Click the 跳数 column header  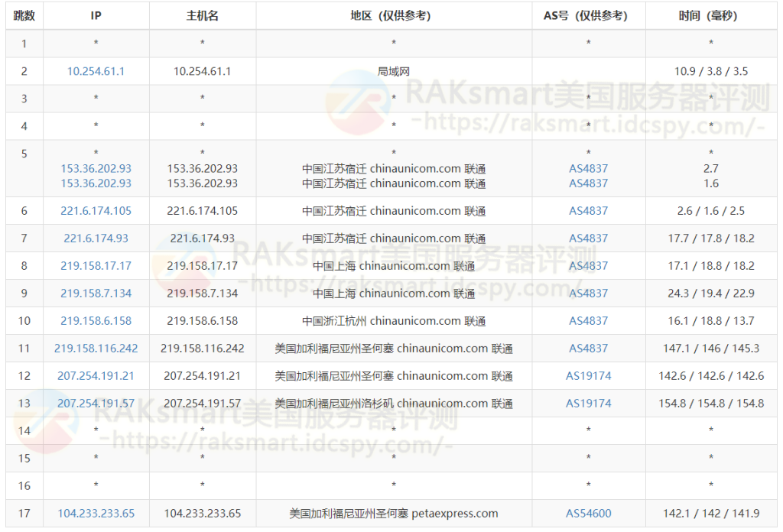[24, 16]
